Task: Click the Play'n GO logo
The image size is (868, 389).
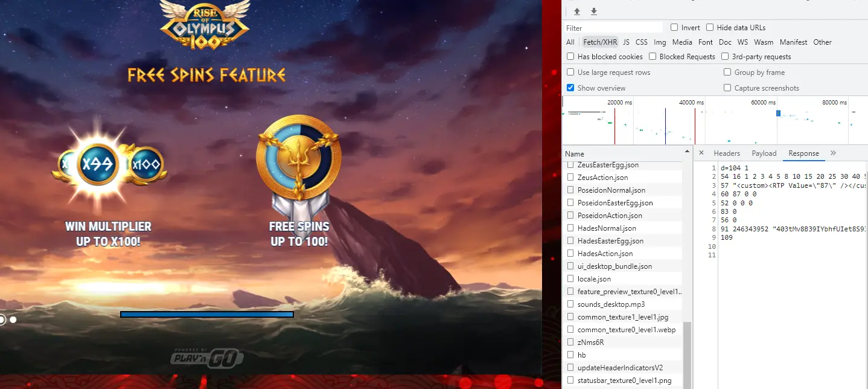Action: [x=206, y=358]
